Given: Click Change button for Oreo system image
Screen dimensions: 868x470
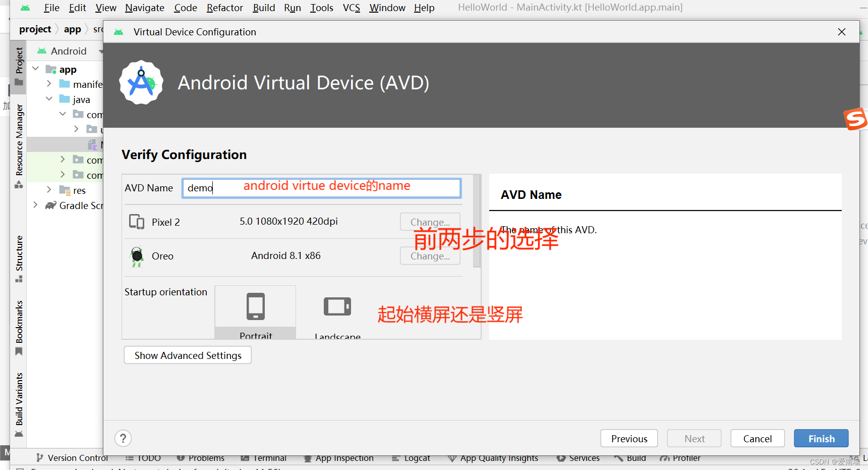Looking at the screenshot, I should click(430, 256).
